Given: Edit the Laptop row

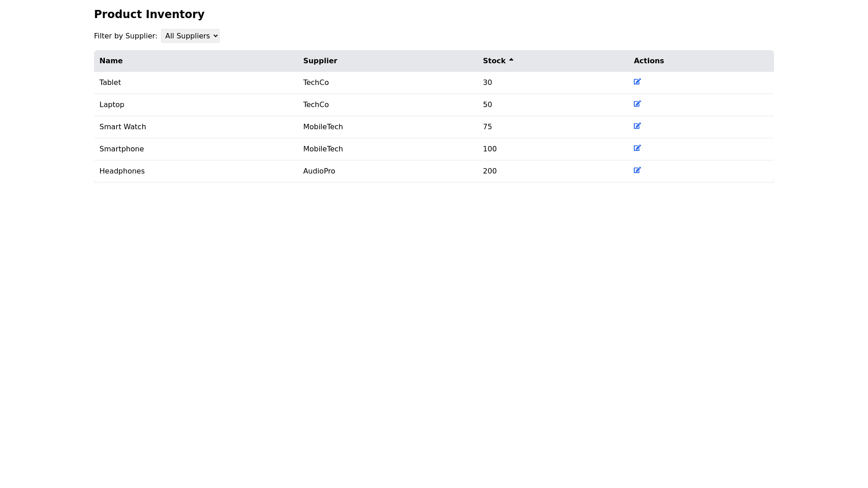Looking at the screenshot, I should (x=637, y=104).
